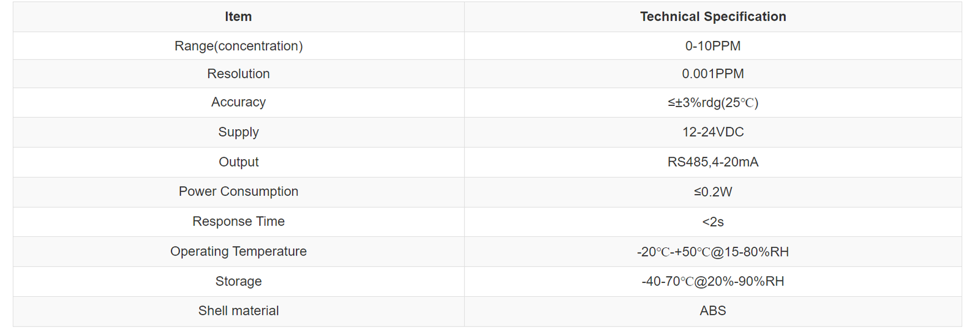The height and width of the screenshot is (330, 980).
Task: Click the "-20℃-+50℃@15-80%RH" value
Action: [713, 252]
